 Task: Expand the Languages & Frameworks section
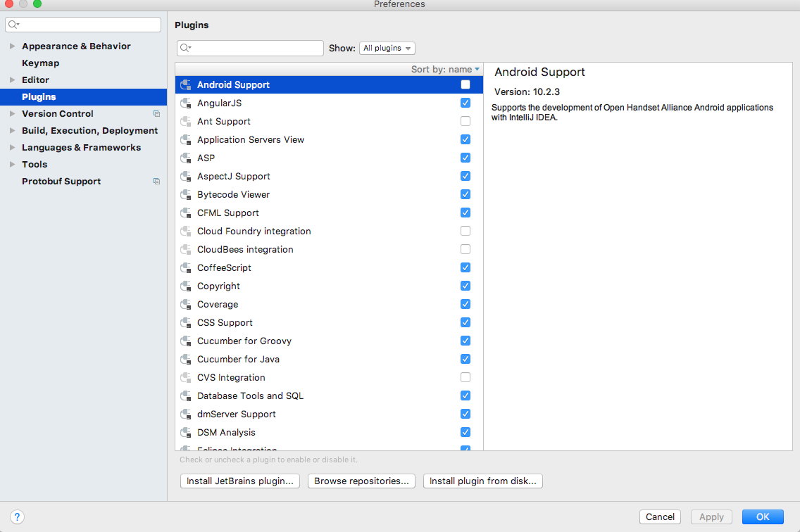(12, 147)
